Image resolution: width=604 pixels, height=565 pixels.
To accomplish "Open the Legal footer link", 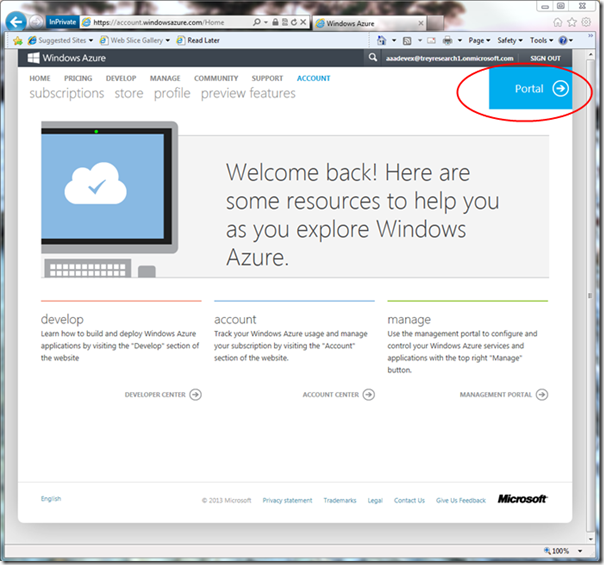I will pos(375,500).
